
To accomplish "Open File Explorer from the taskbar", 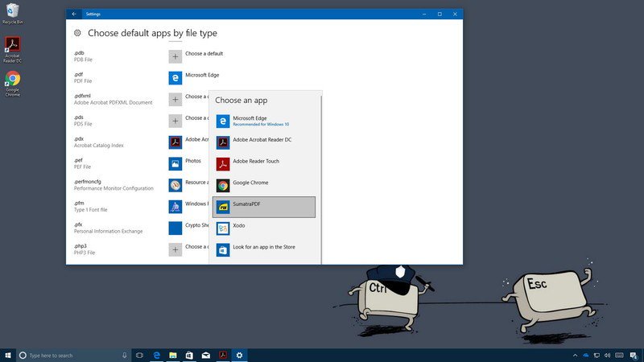I will (173, 356).
